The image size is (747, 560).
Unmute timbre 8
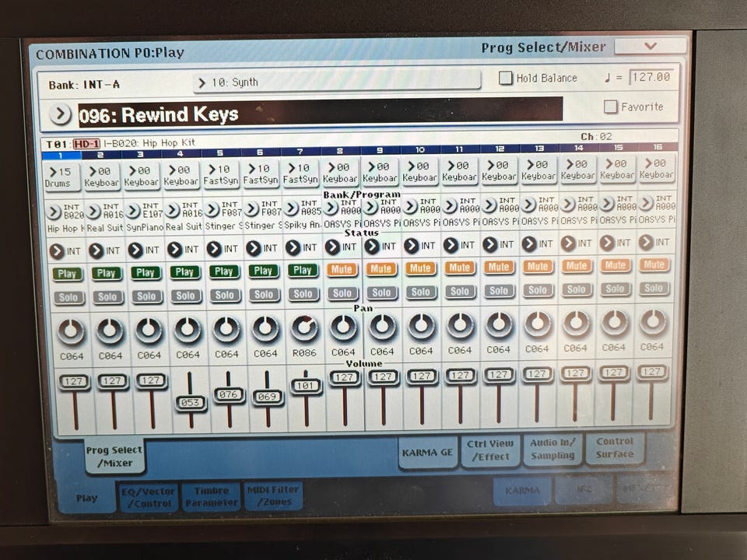pyautogui.click(x=342, y=270)
